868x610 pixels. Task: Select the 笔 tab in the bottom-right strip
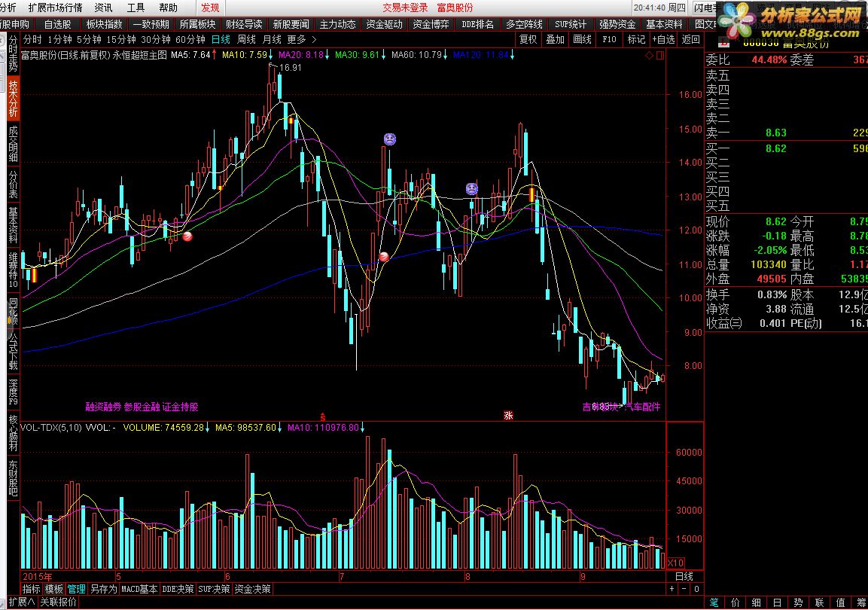pos(714,602)
